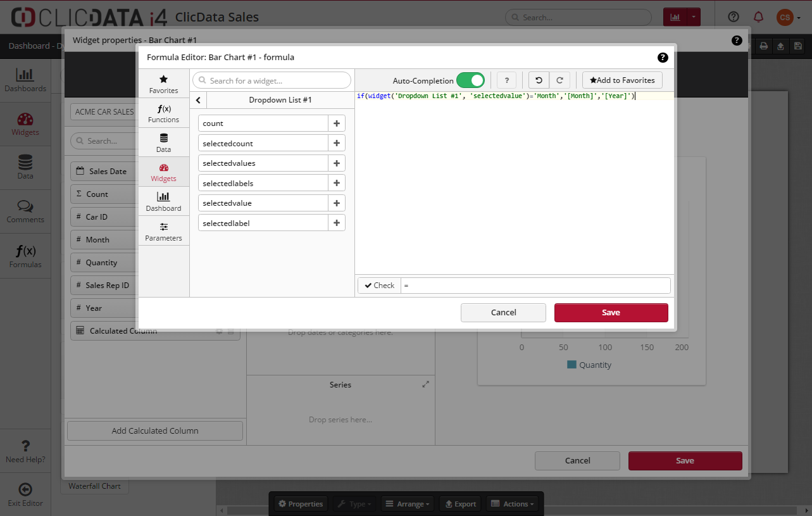
Task: Click plus icon next to selectedvalue
Action: click(x=337, y=203)
